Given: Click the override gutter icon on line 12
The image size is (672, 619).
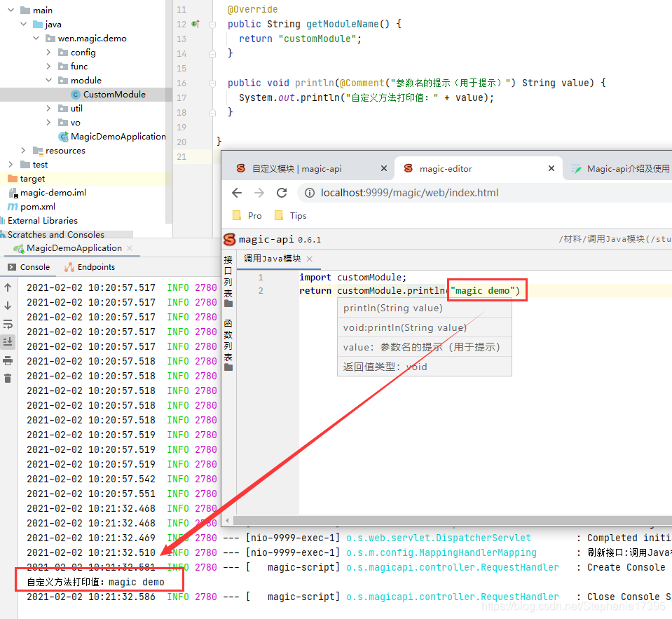Looking at the screenshot, I should point(196,24).
